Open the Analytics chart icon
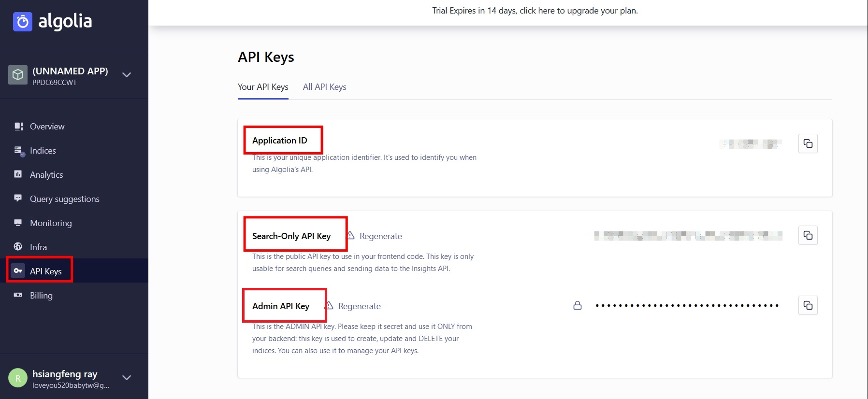The height and width of the screenshot is (399, 868). (18, 174)
